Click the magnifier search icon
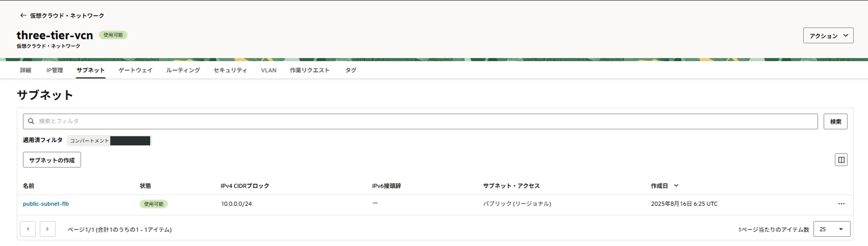The width and height of the screenshot is (868, 246). (31, 121)
